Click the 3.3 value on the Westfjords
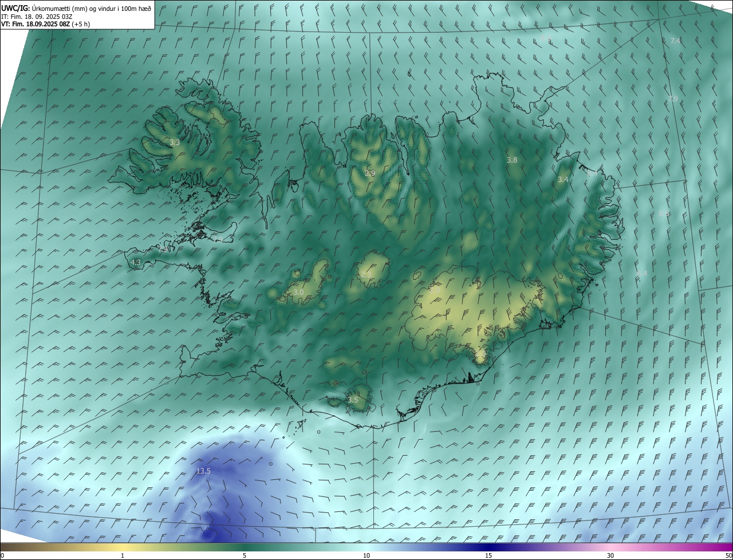 (175, 142)
